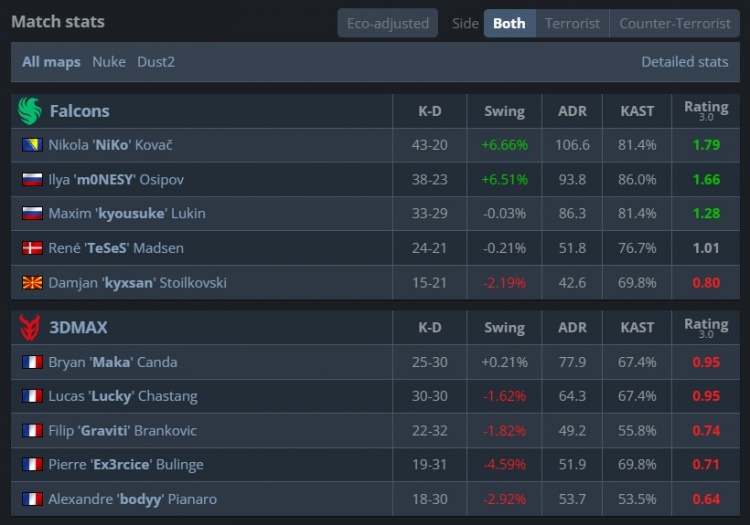Click the Bosnian flag beside NiKo
The height and width of the screenshot is (525, 750).
pyautogui.click(x=32, y=145)
